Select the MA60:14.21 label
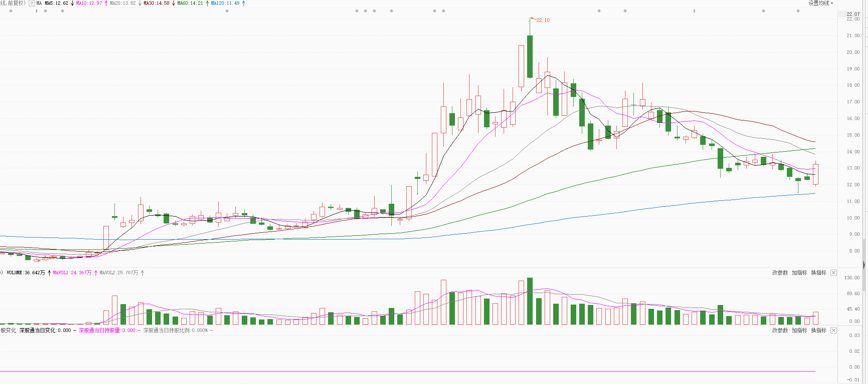The image size is (868, 384). (190, 3)
